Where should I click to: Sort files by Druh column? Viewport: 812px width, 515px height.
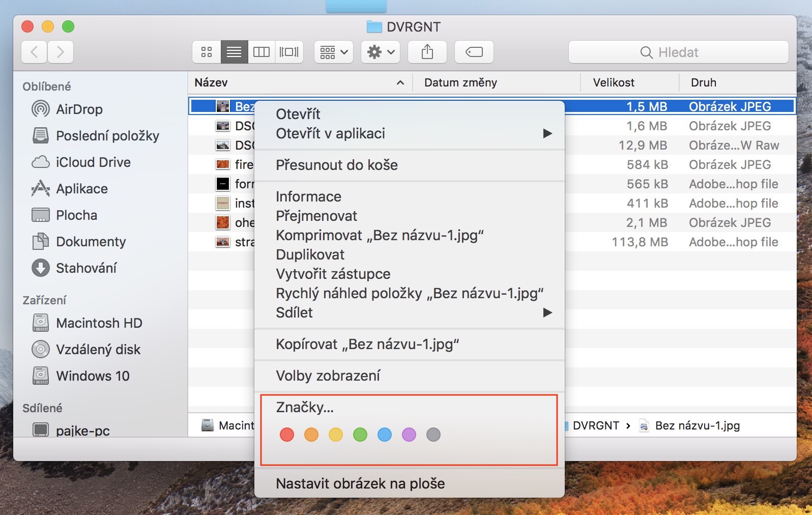pos(738,82)
